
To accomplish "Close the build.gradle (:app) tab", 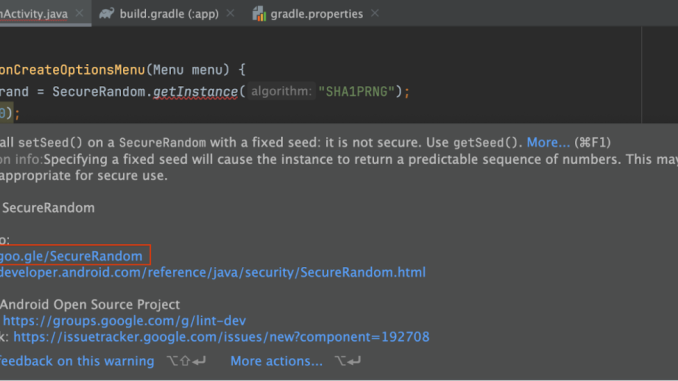I will pos(230,13).
